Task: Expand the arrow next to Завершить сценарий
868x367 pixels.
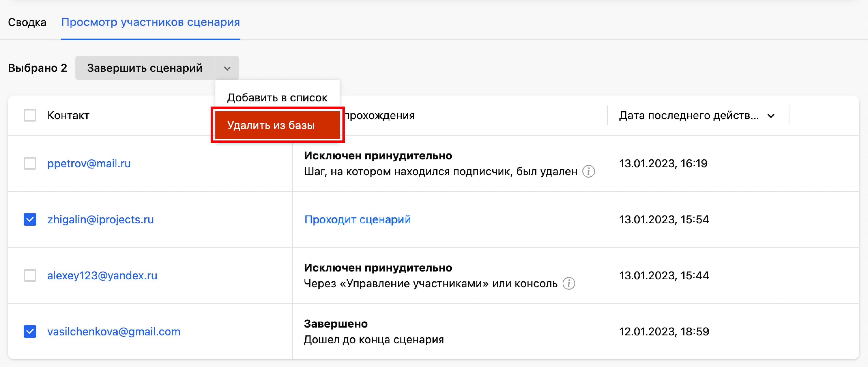Action: click(x=227, y=68)
